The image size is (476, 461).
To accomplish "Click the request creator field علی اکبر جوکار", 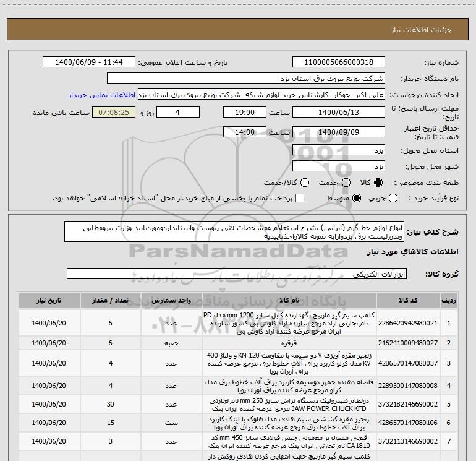I will pos(261,95).
